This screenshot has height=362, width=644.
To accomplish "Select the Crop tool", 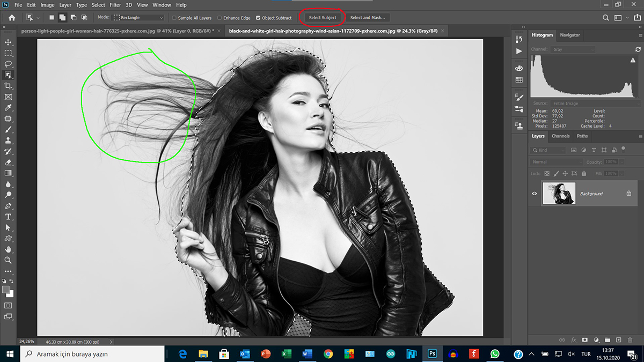I will [x=8, y=86].
